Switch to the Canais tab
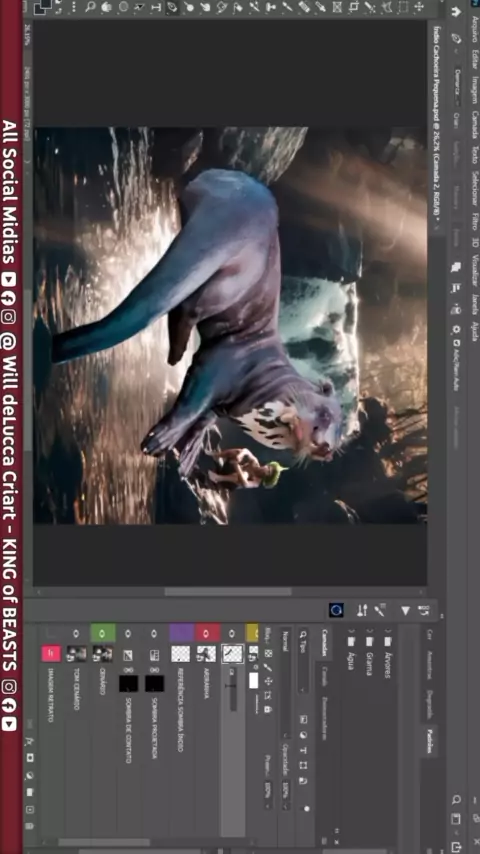The width and height of the screenshot is (480, 854). point(324,676)
